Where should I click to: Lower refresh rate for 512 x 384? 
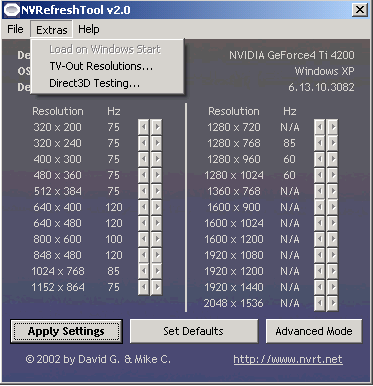[x=144, y=191]
